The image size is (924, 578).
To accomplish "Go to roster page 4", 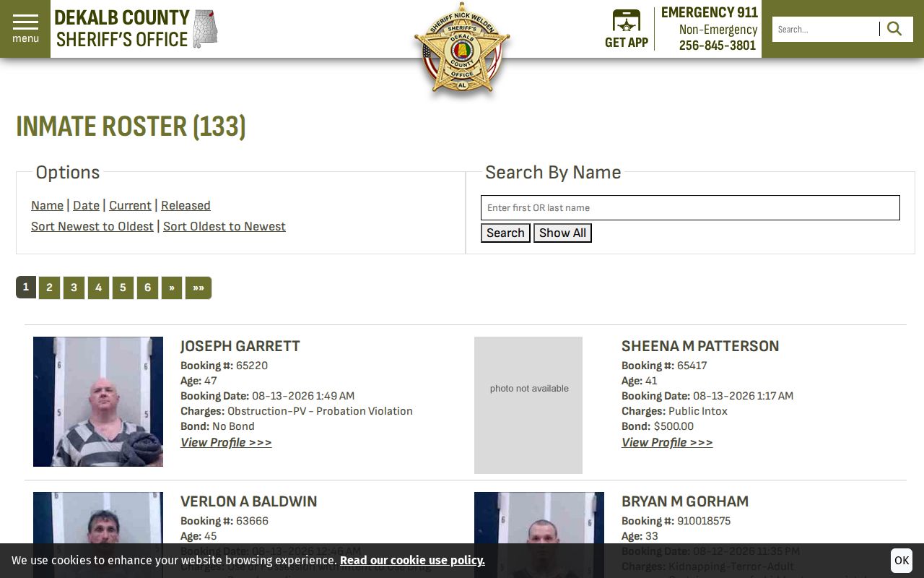I will pos(98,288).
